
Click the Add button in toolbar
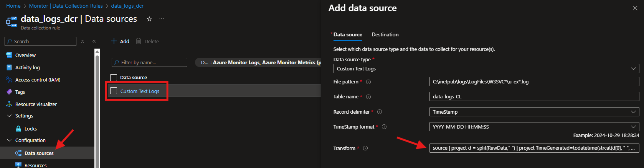click(x=120, y=41)
